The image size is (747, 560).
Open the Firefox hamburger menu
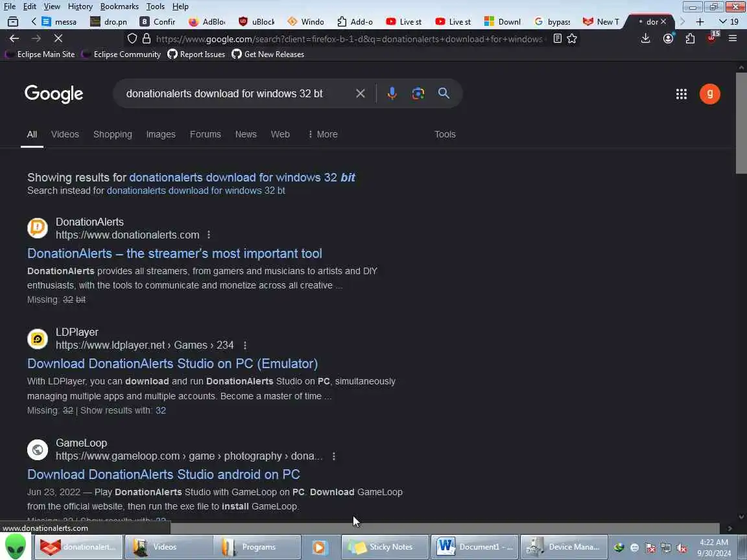click(733, 39)
